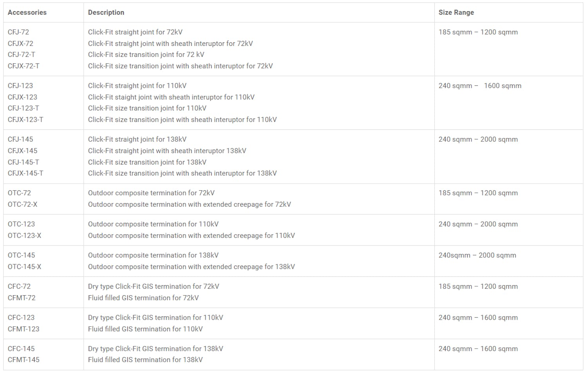
Task: Select the CFC-123 accessory code
Action: click(x=21, y=318)
